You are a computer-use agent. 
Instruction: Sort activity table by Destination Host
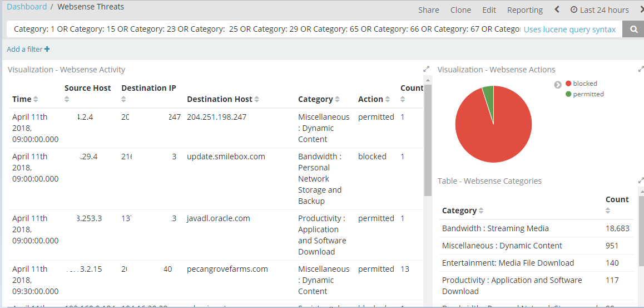point(257,100)
